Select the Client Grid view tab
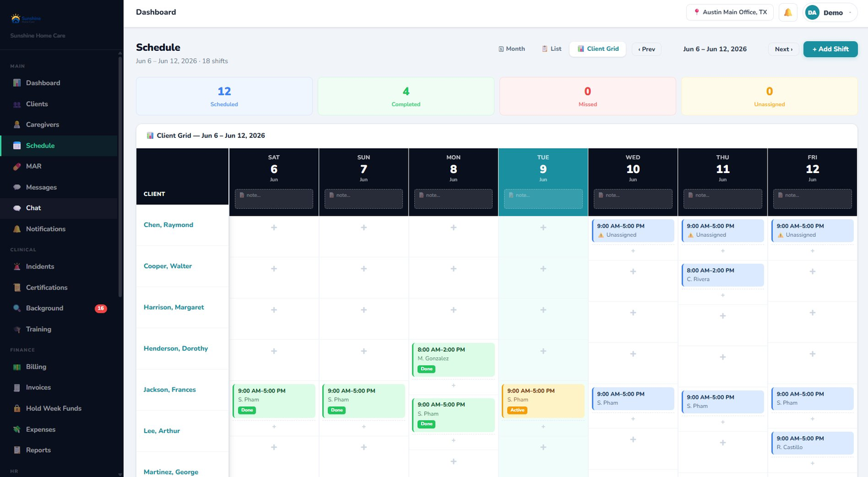 point(598,49)
